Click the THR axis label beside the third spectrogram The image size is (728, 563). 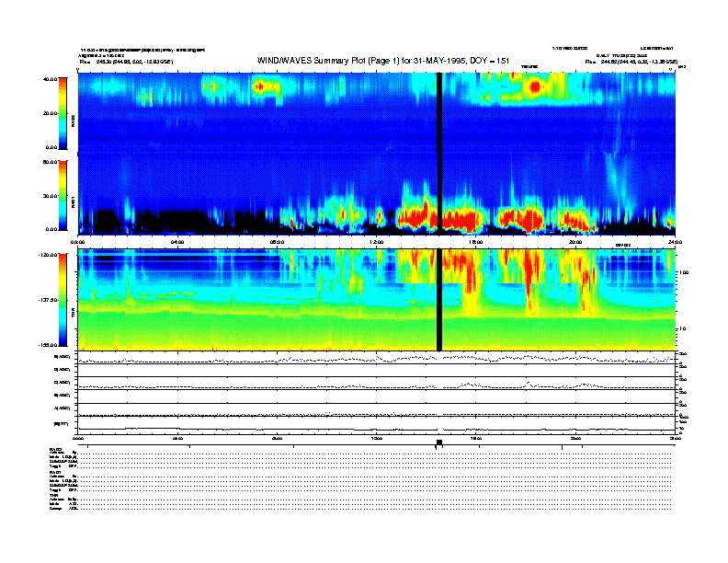pyautogui.click(x=73, y=314)
